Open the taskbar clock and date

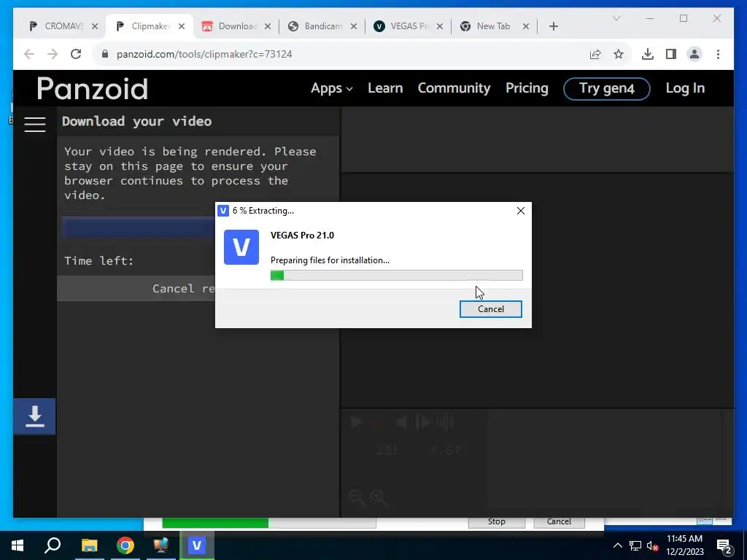click(684, 545)
